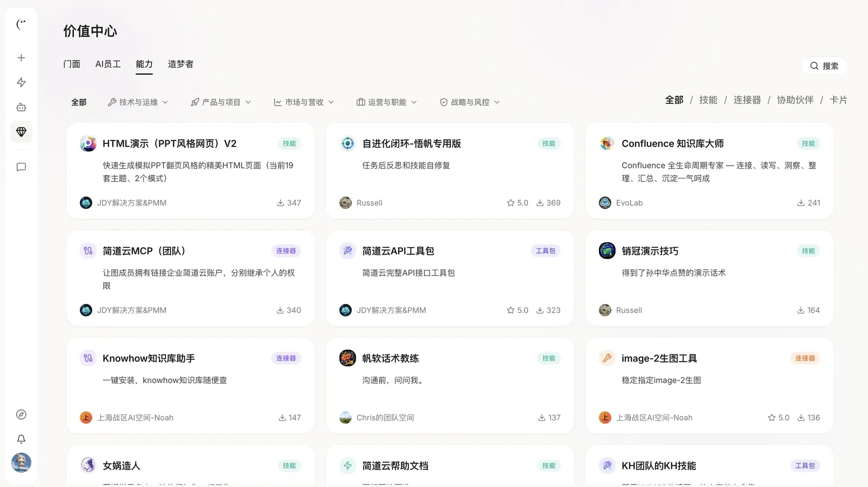Open notifications bell icon
This screenshot has width=868, height=487.
[x=21, y=439]
